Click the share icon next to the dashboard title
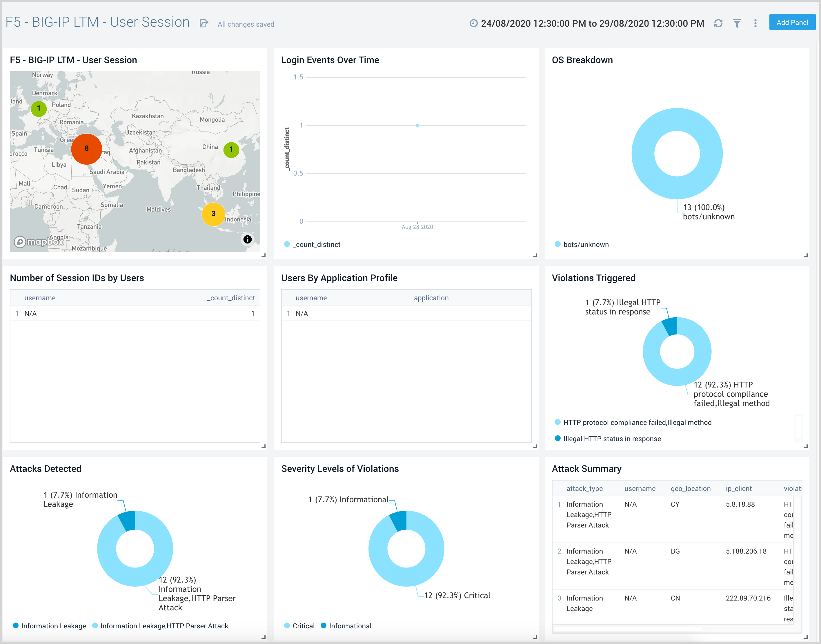 [x=204, y=23]
